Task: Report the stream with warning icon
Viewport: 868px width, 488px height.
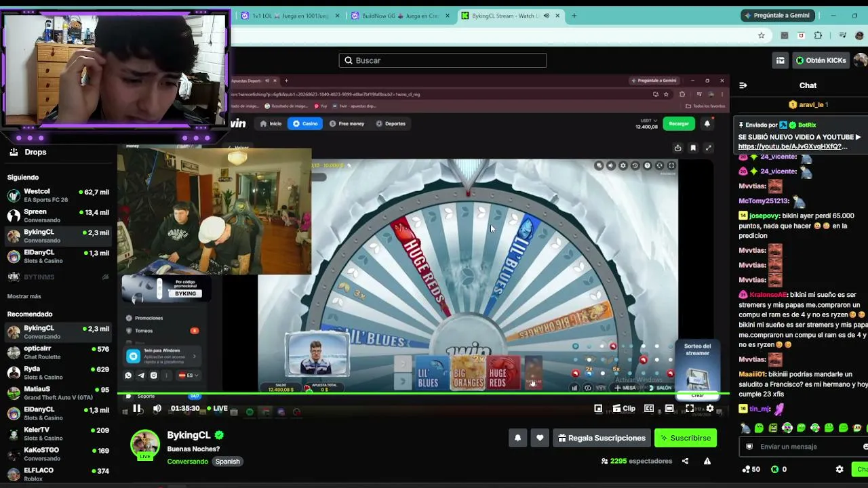Action: coord(707,461)
